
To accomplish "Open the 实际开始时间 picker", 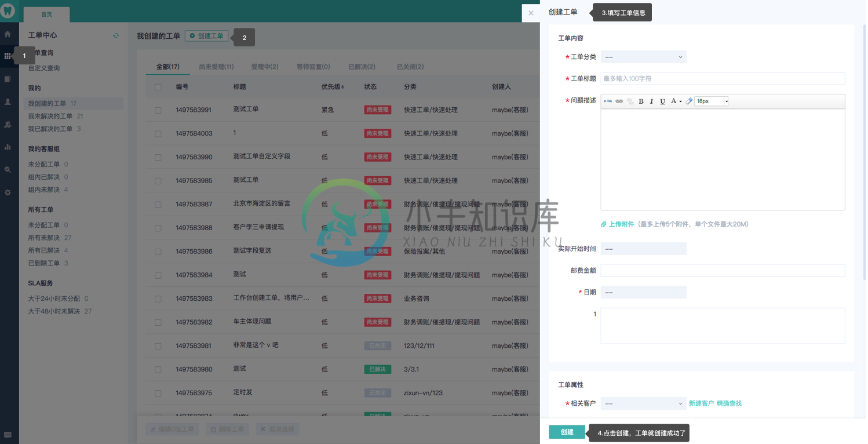I will (643, 249).
